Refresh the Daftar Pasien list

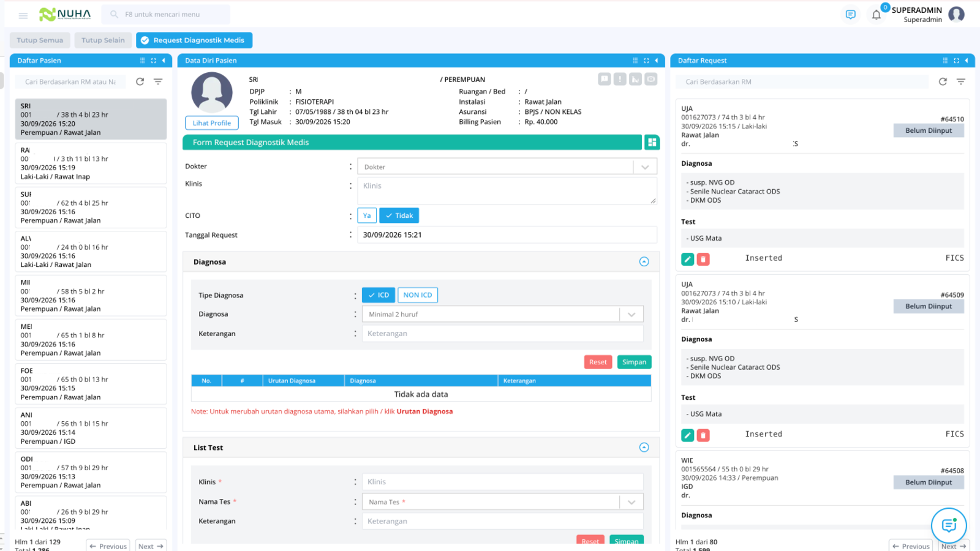tap(140, 81)
